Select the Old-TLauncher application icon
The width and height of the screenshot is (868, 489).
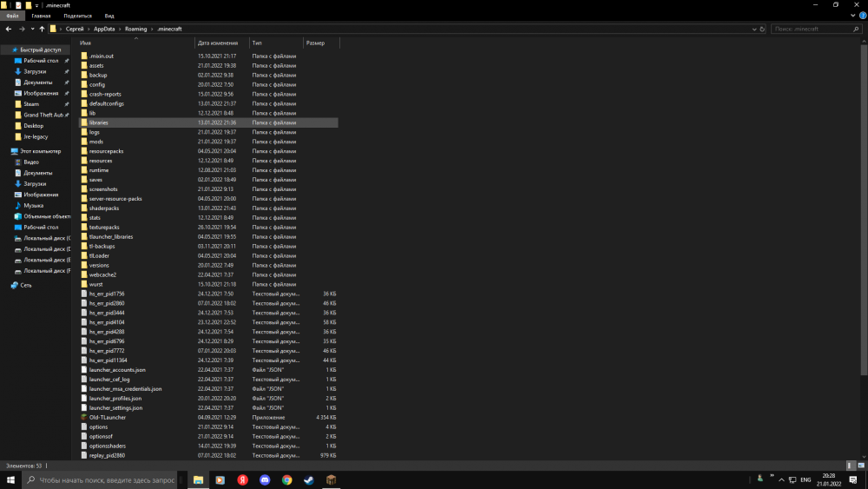84,418
